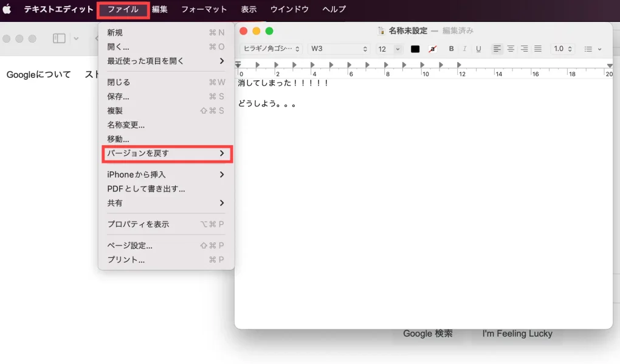
Task: Toggle bold formatting
Action: tap(451, 49)
